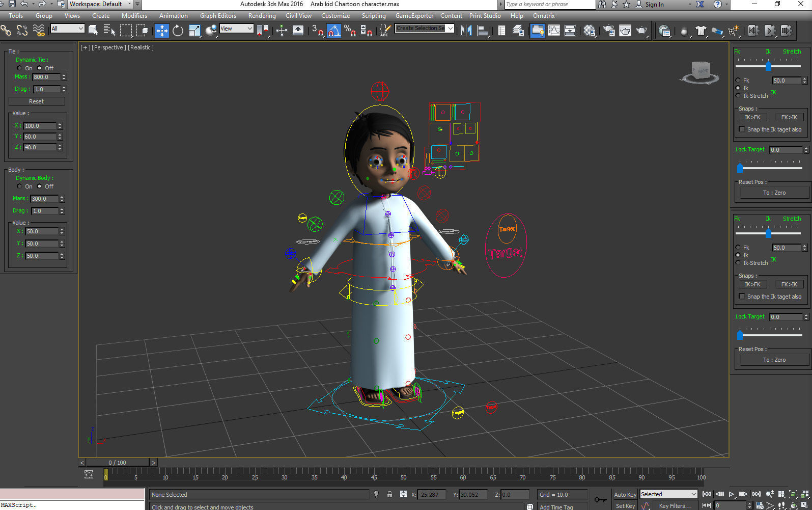Open the Select by Name list
Screen dimensions: 812x510
(x=109, y=31)
